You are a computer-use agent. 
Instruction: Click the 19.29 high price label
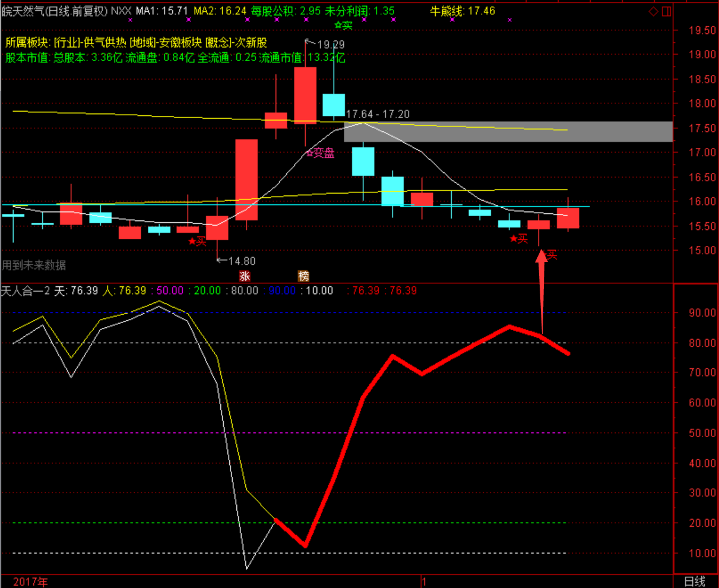point(331,45)
